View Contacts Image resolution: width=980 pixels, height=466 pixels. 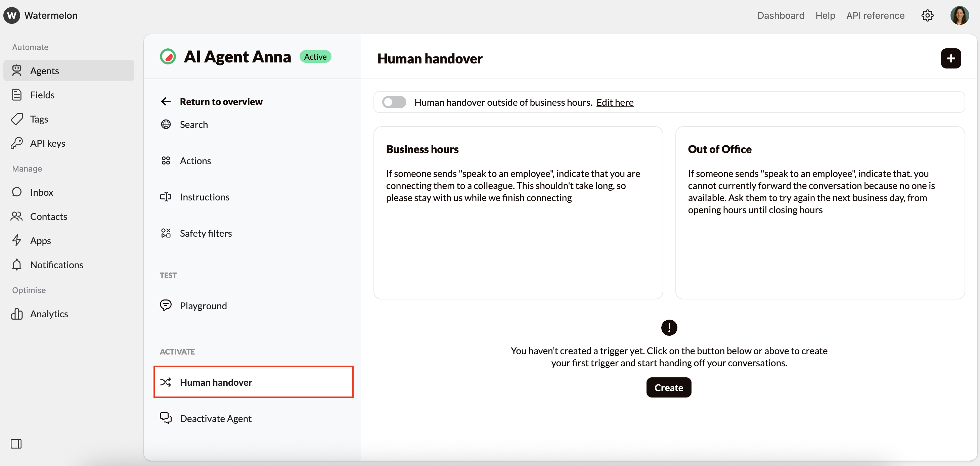click(x=48, y=216)
